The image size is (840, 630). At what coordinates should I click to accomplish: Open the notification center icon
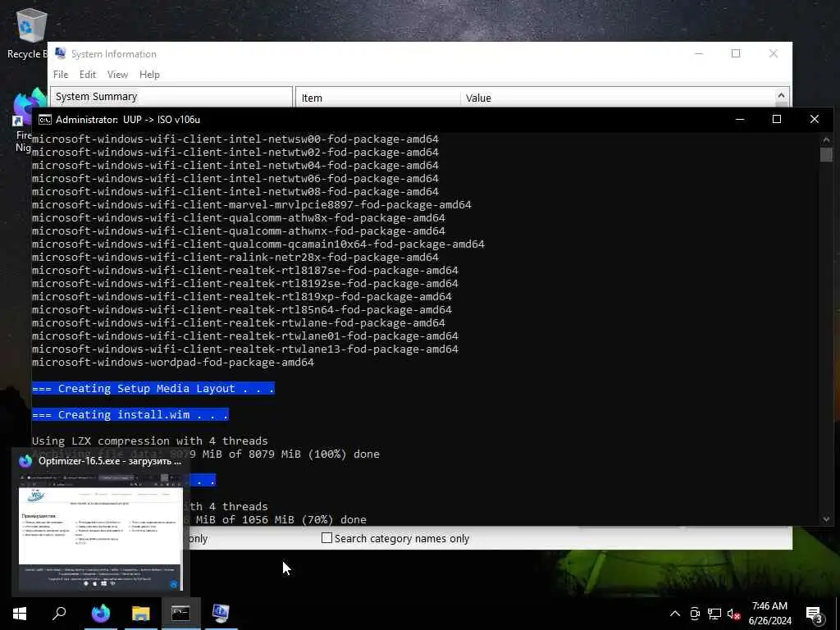click(x=814, y=614)
